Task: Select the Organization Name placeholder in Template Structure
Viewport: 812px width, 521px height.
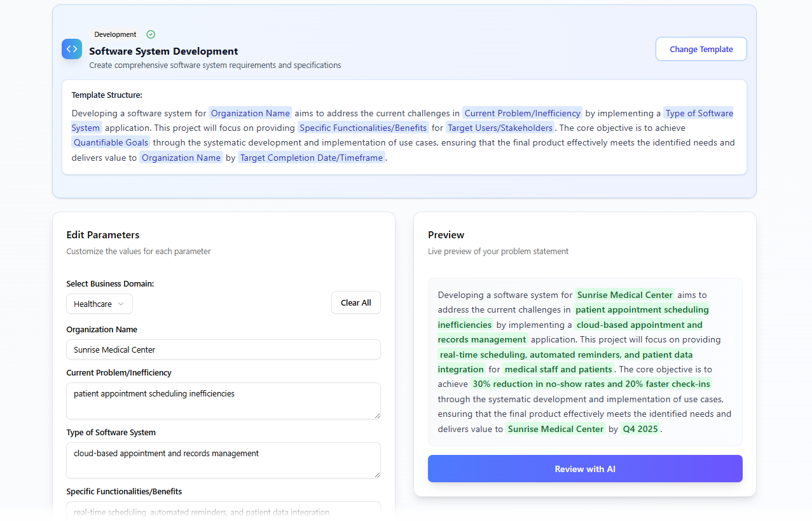Action: click(250, 112)
